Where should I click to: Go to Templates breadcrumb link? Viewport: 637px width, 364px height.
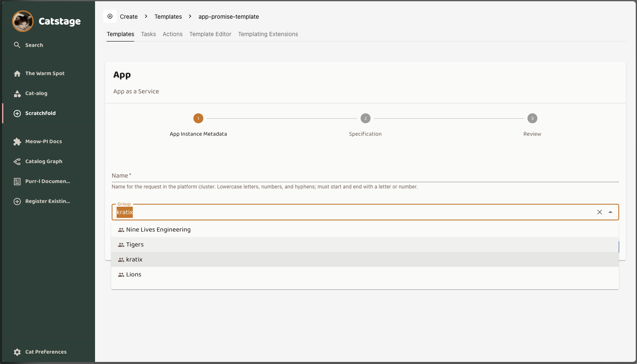pos(168,17)
